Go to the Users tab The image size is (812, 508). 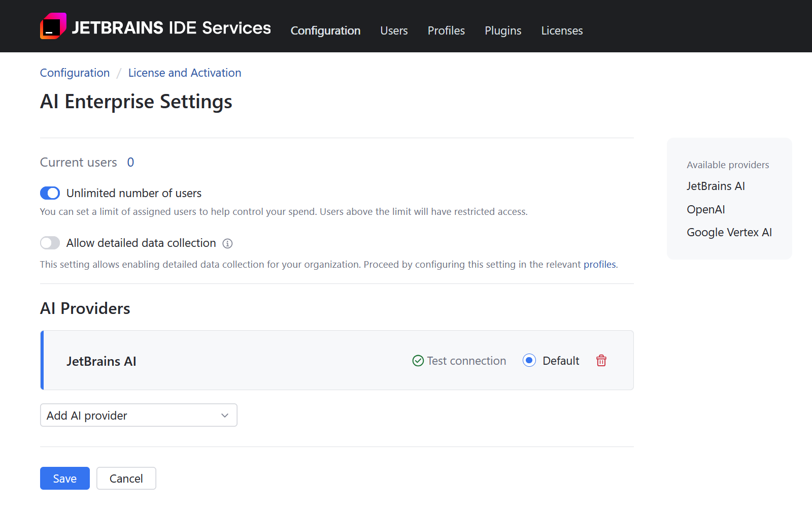394,30
